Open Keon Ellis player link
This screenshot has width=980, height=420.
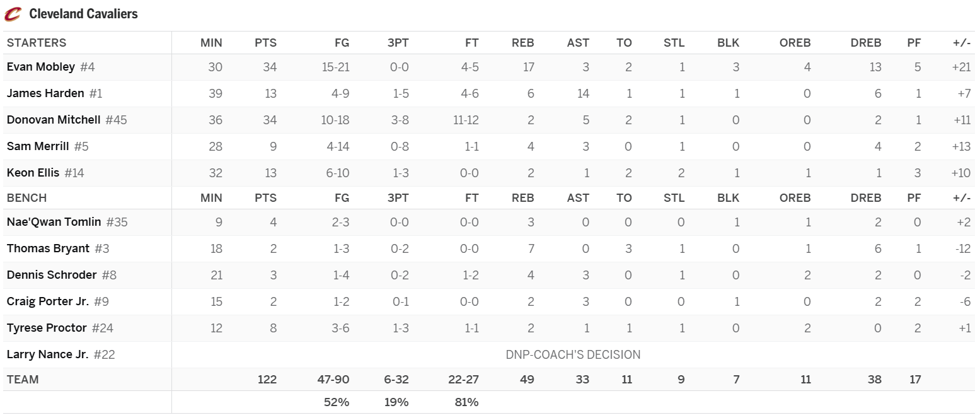(x=33, y=173)
